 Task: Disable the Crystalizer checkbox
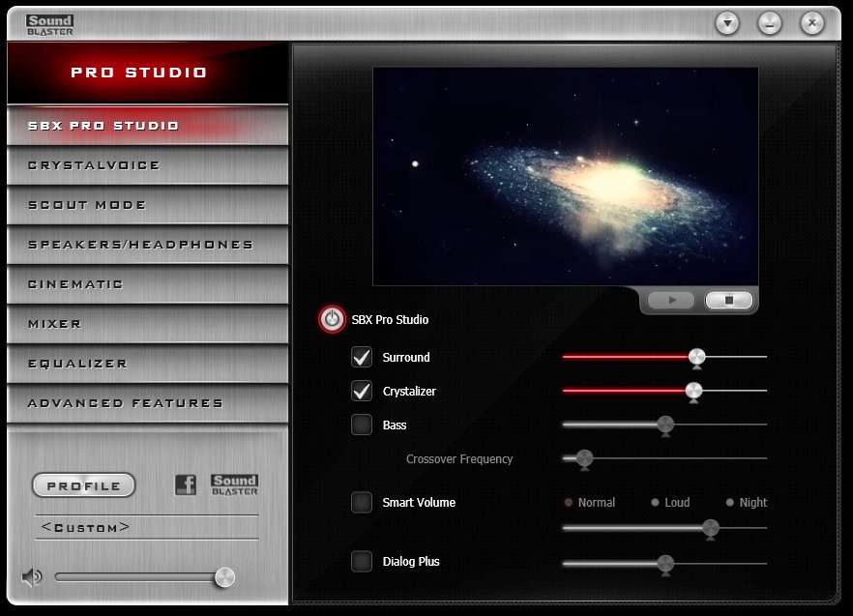tap(362, 392)
